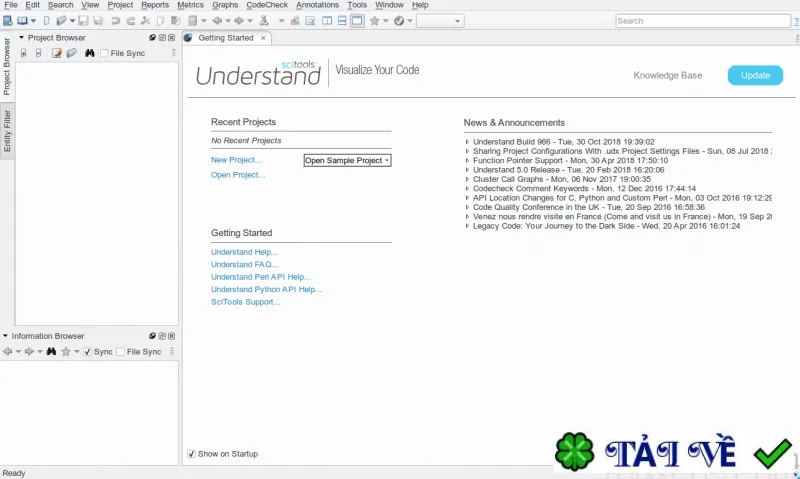Toggle File Sync in Information Browser
The height and width of the screenshot is (479, 800).
tap(120, 351)
